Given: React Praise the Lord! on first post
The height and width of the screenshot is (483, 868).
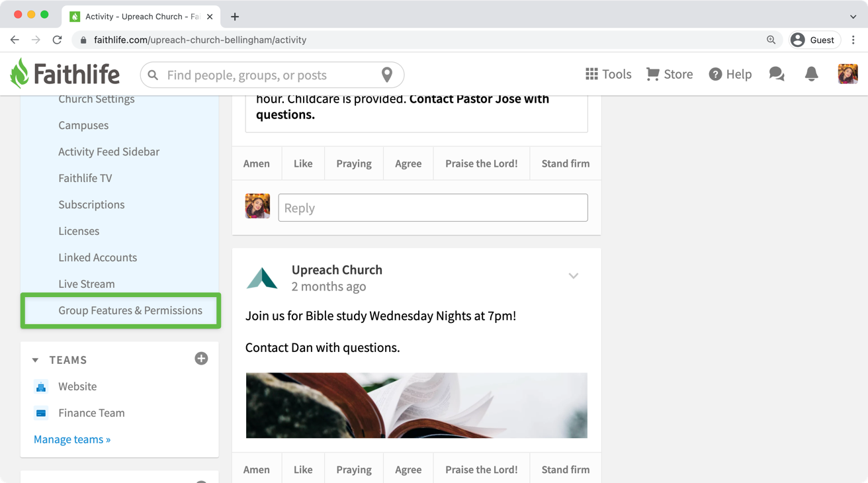Looking at the screenshot, I should (482, 163).
